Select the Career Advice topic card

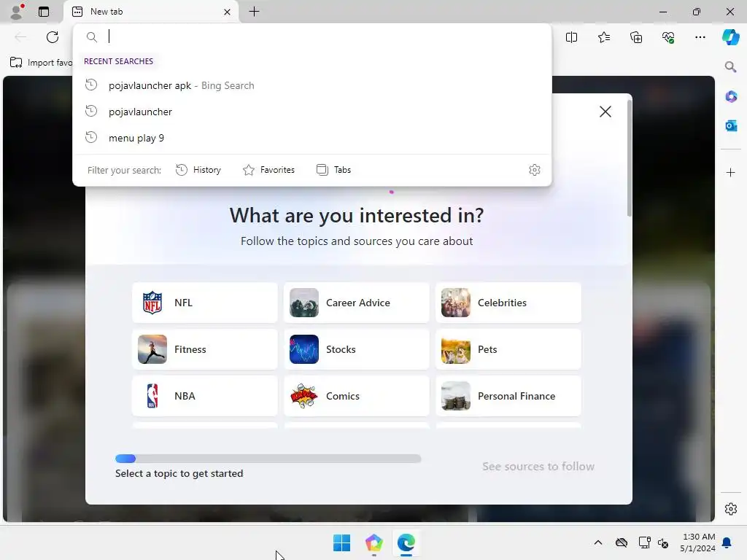[x=356, y=303]
